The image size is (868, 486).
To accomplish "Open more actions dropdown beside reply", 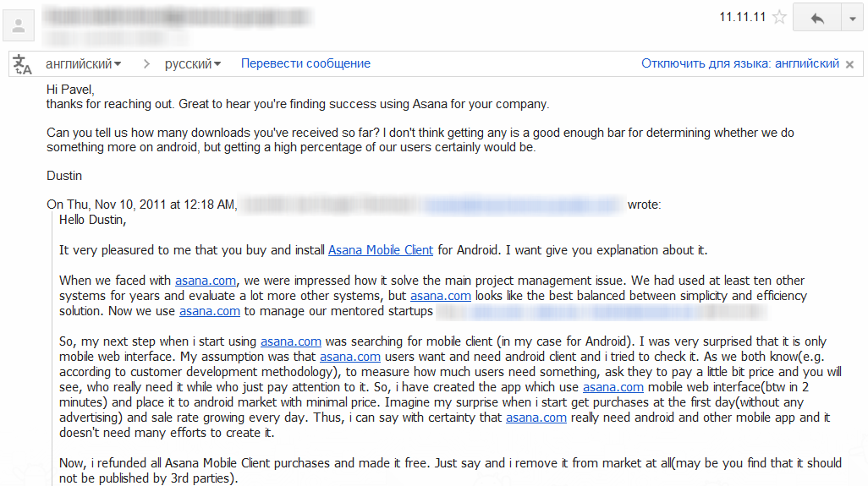I will (851, 18).
